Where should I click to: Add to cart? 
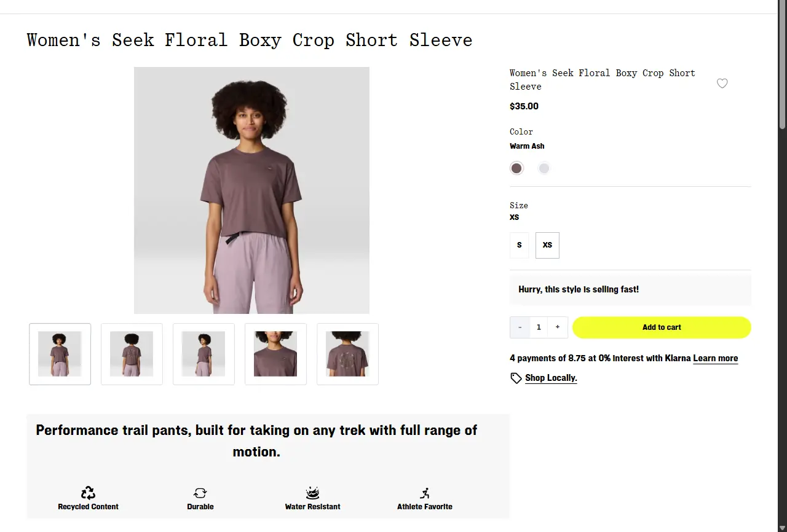click(662, 327)
